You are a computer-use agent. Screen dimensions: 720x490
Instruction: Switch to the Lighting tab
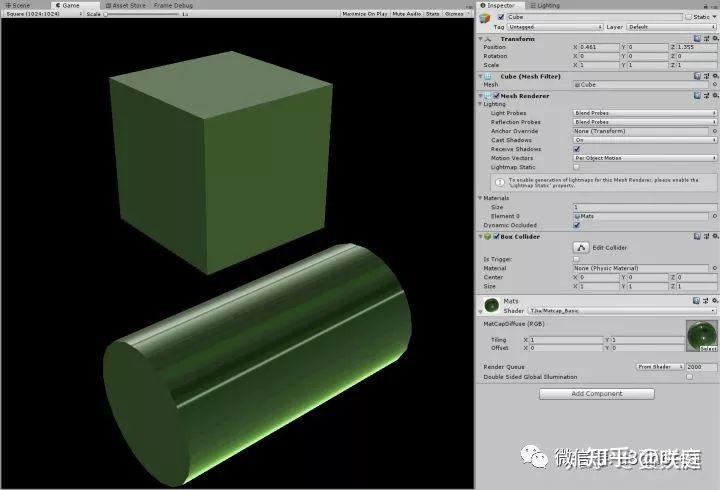click(x=545, y=6)
